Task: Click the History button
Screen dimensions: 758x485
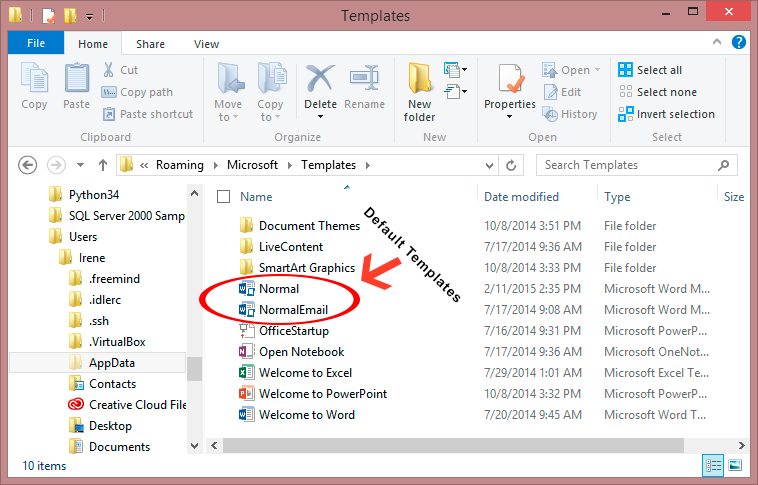Action: [570, 114]
